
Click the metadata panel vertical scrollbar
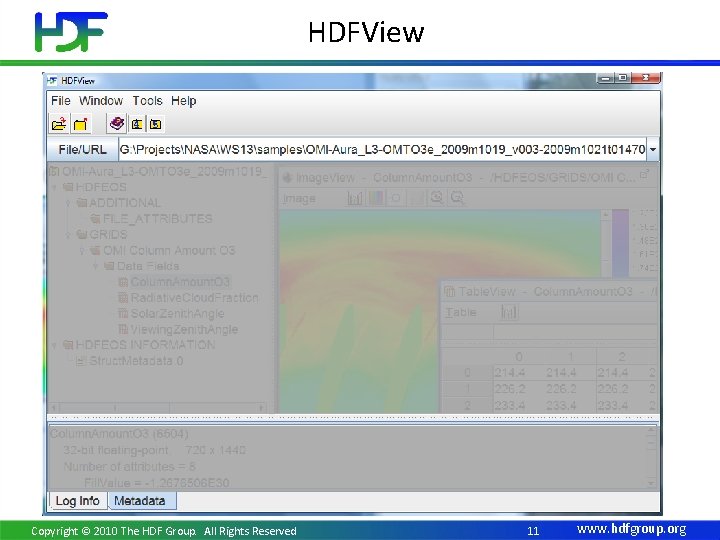tap(651, 457)
